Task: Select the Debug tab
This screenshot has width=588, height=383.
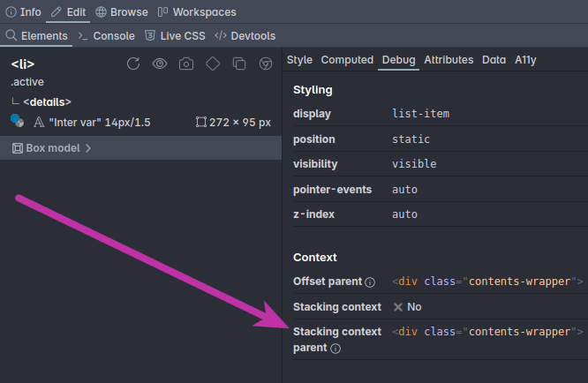Action: [399, 60]
